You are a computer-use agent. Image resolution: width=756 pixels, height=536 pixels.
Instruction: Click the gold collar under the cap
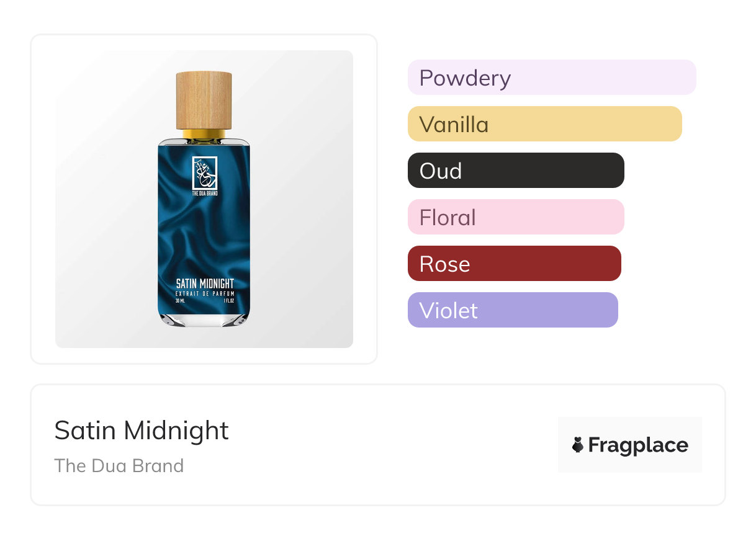click(x=204, y=133)
